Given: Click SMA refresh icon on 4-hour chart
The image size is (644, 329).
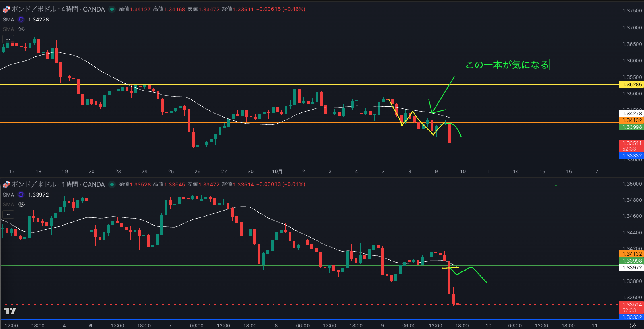Looking at the screenshot, I should (x=21, y=19).
